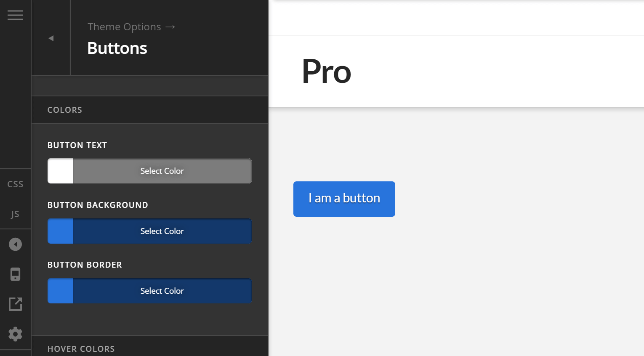Click the blue Button Border color swatch
The height and width of the screenshot is (356, 644).
60,291
